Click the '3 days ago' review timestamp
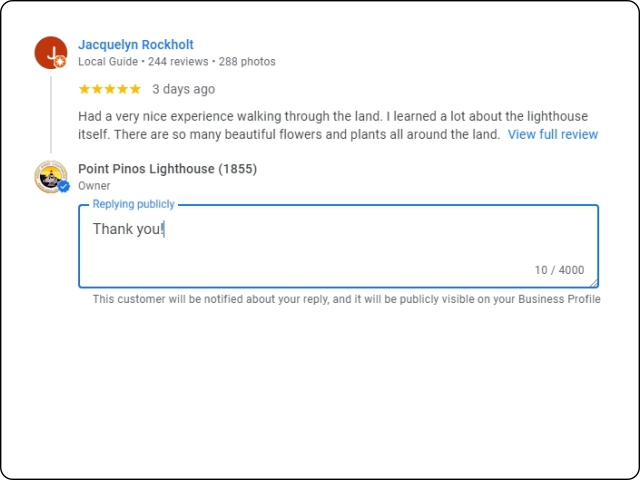640x480 pixels. pyautogui.click(x=184, y=89)
